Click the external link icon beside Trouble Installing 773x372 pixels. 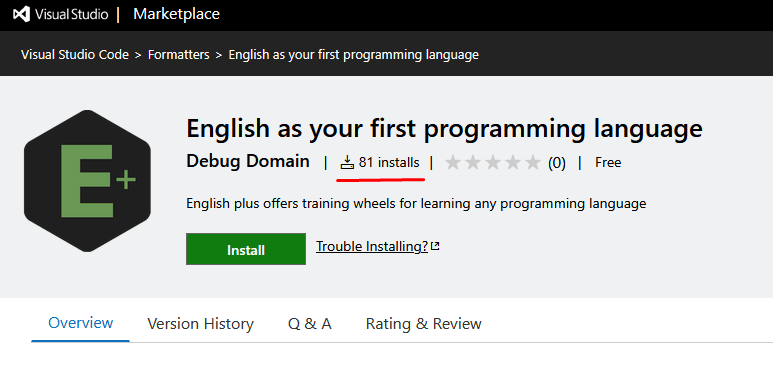[435, 246]
